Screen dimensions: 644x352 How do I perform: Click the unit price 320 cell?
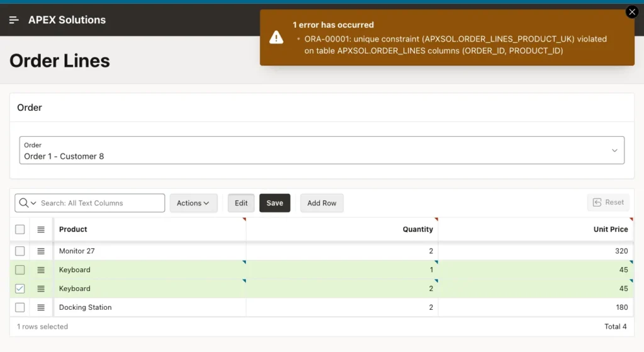pyautogui.click(x=536, y=251)
